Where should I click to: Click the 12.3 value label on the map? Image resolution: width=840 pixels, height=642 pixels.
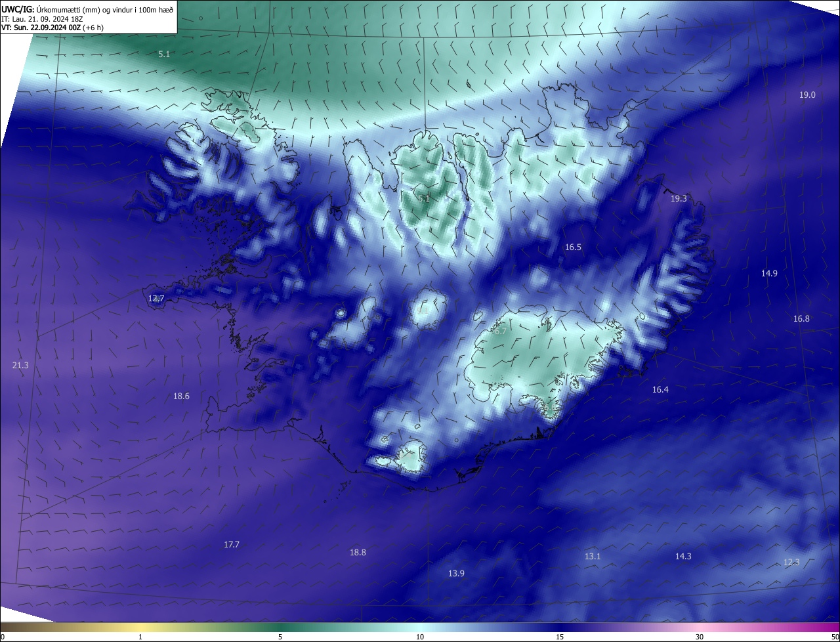pyautogui.click(x=791, y=563)
